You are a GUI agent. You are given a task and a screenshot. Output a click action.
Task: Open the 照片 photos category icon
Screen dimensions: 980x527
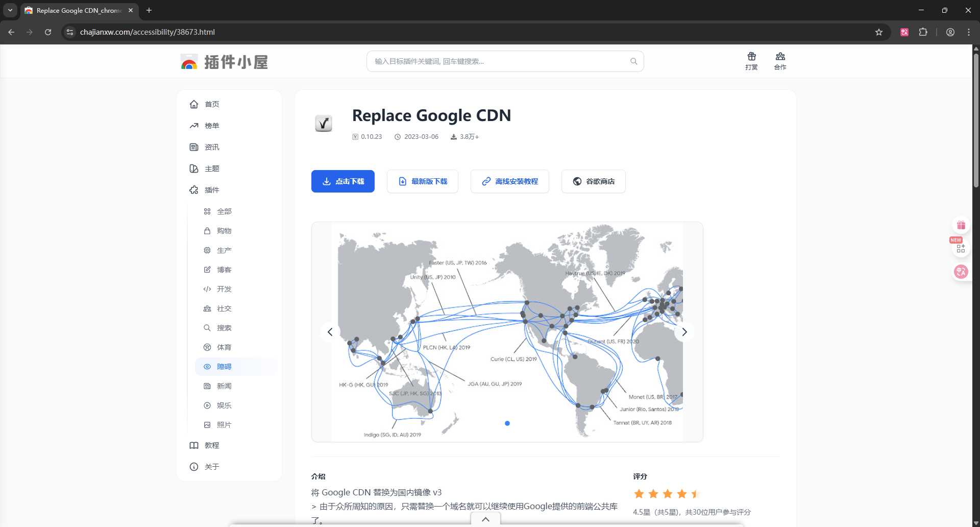pos(207,424)
